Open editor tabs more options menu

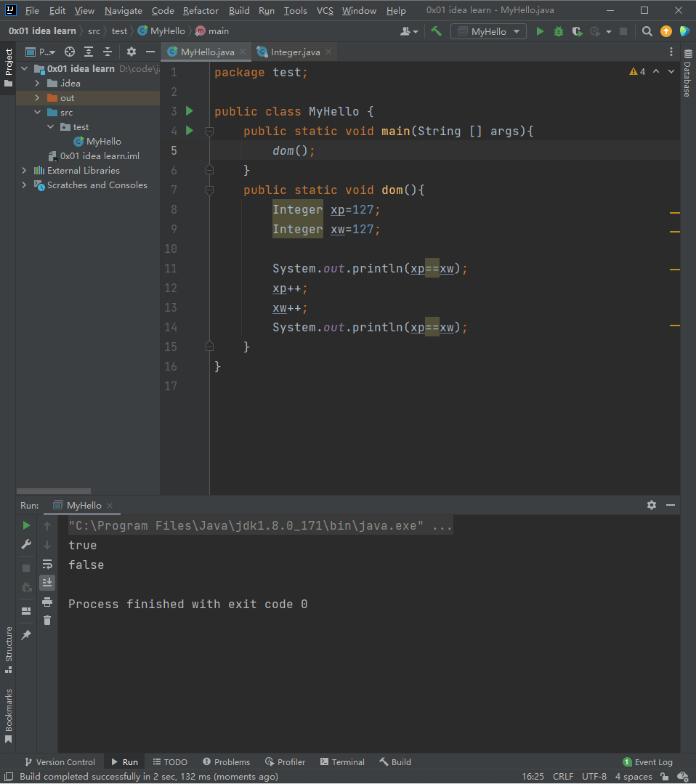pos(671,52)
